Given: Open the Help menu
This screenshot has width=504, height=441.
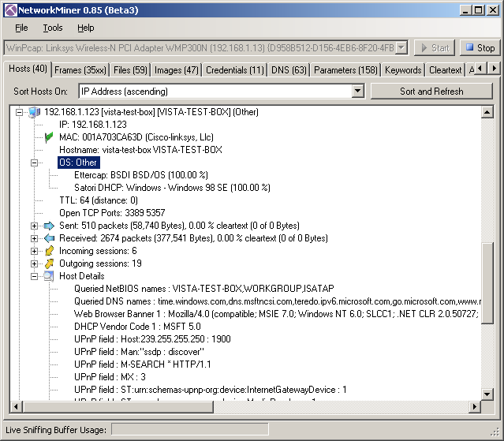Looking at the screenshot, I should pyautogui.click(x=85, y=28).
